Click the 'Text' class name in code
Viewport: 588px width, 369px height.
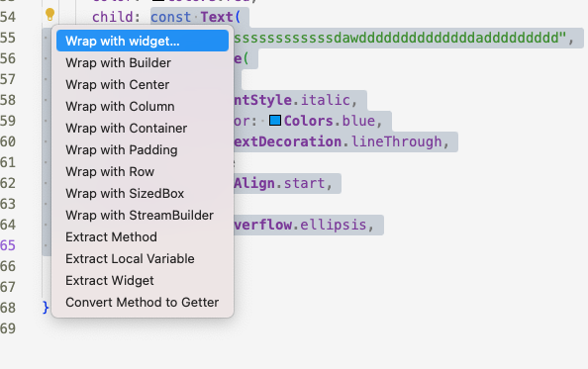coord(217,17)
